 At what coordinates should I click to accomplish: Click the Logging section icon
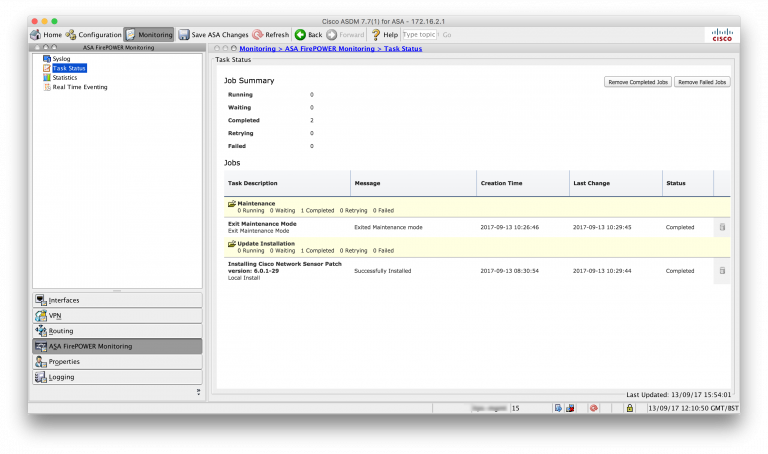point(41,377)
